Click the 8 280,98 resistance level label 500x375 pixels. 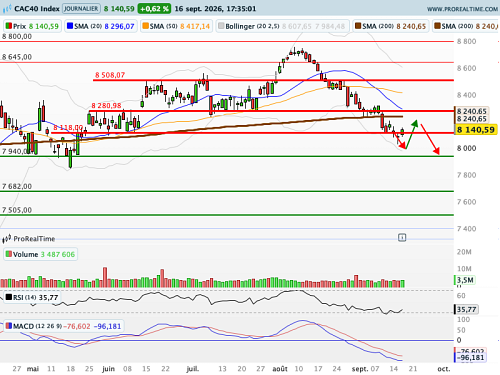[x=106, y=106]
